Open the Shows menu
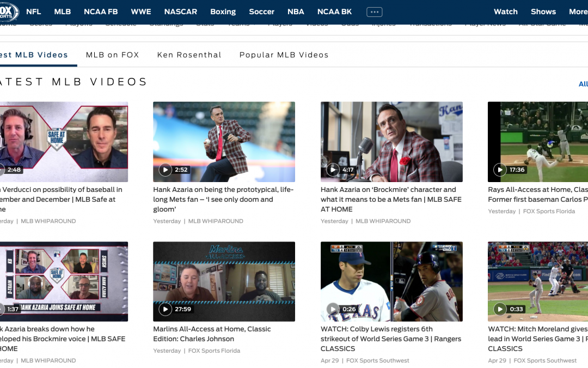The height and width of the screenshot is (368, 588). click(x=543, y=11)
